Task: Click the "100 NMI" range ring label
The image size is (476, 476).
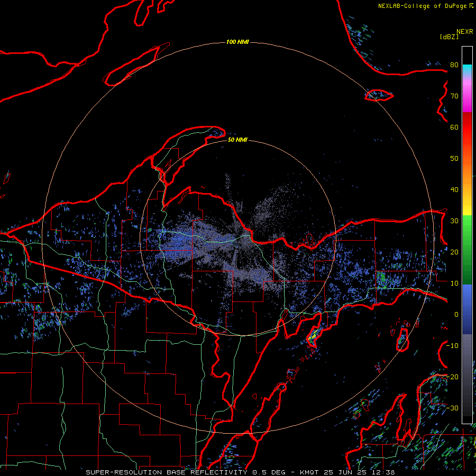Action: [x=237, y=42]
